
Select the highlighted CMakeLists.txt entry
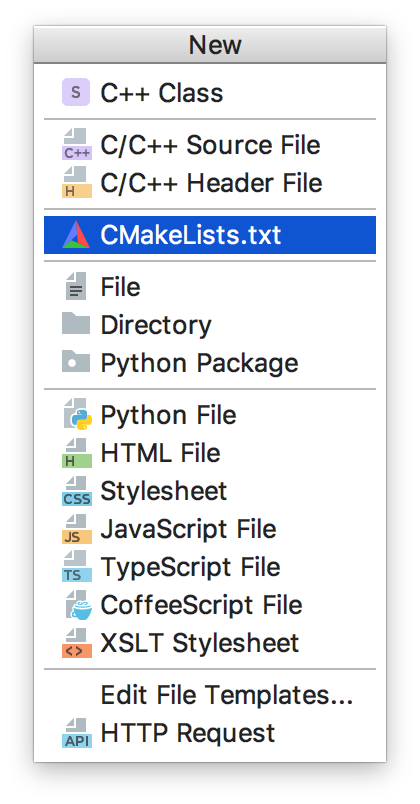pos(210,235)
